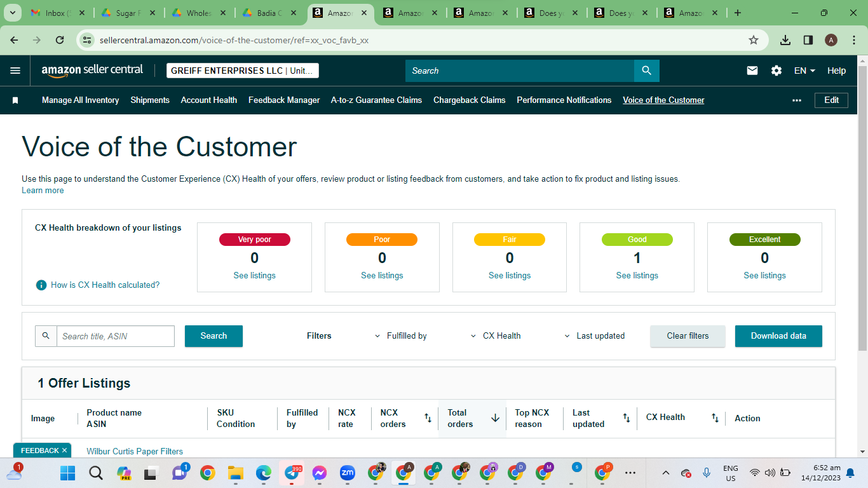Open the EN language dropdown
Viewport: 868px width, 488px height.
(804, 71)
